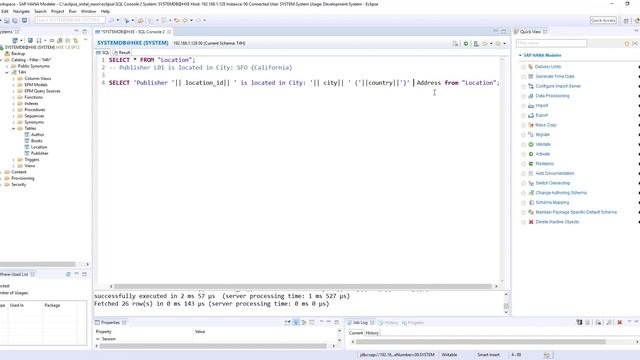
Task: Click the Generate Time Data icon
Action: point(531,76)
